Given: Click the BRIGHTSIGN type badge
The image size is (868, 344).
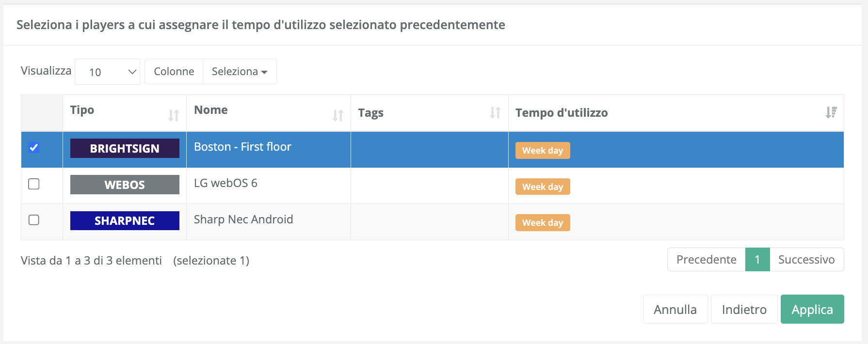Looking at the screenshot, I should pos(125,148).
